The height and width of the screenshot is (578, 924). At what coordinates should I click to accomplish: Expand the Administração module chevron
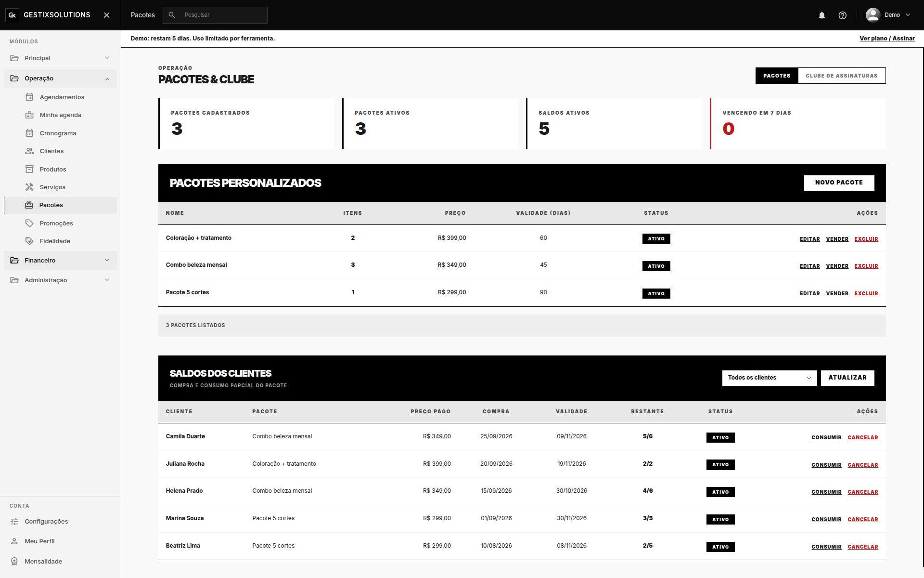tap(107, 280)
